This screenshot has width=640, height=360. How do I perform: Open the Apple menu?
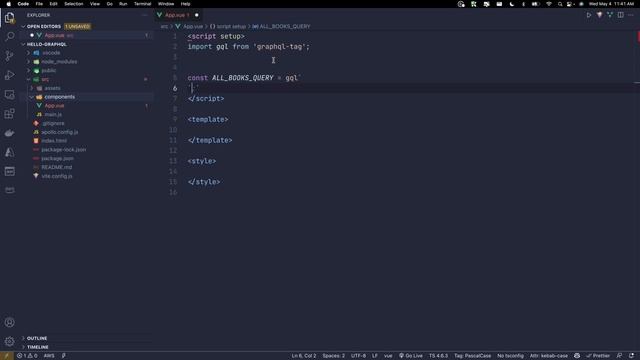[x=9, y=4]
